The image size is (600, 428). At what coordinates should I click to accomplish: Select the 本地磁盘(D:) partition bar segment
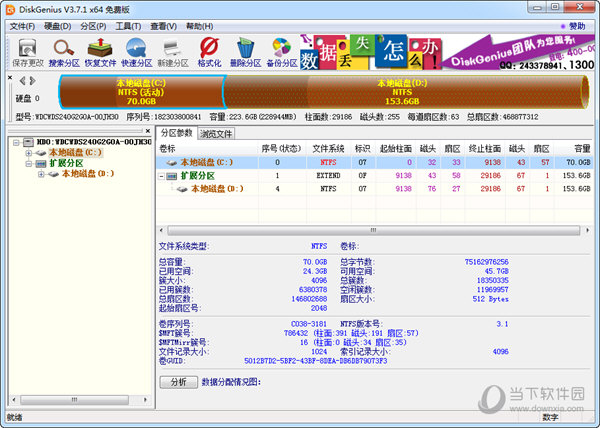pyautogui.click(x=406, y=92)
